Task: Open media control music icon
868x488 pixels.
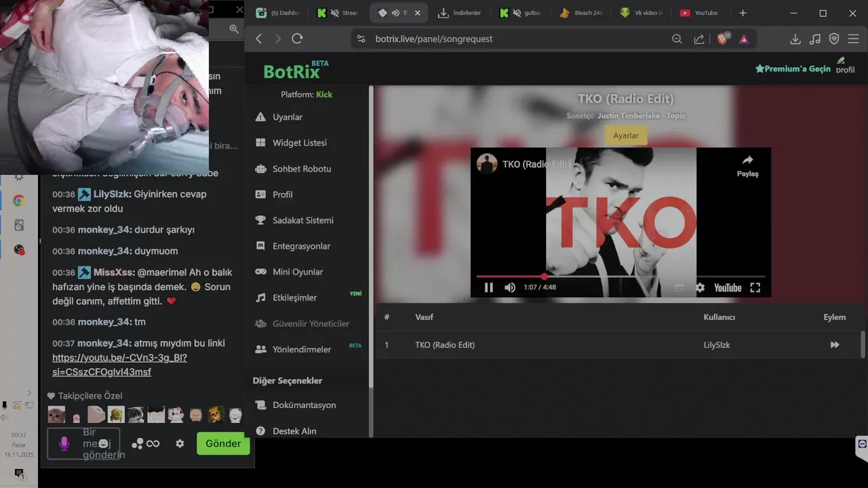Action: coord(815,39)
